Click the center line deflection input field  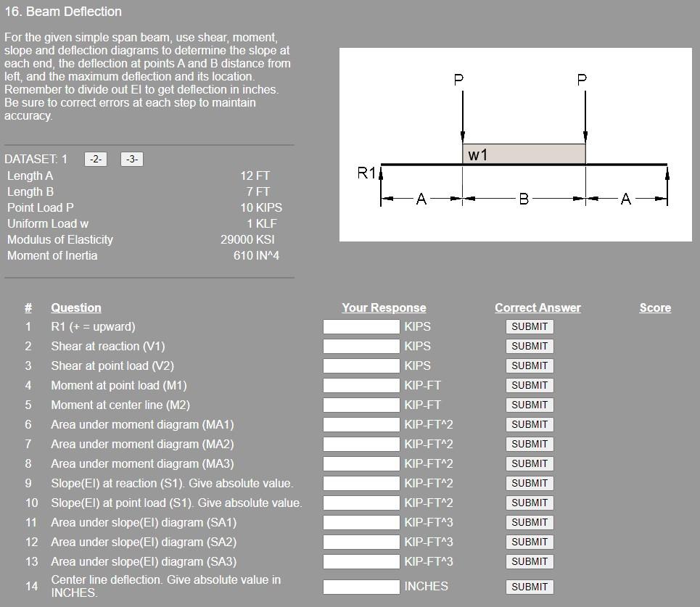pyautogui.click(x=361, y=587)
